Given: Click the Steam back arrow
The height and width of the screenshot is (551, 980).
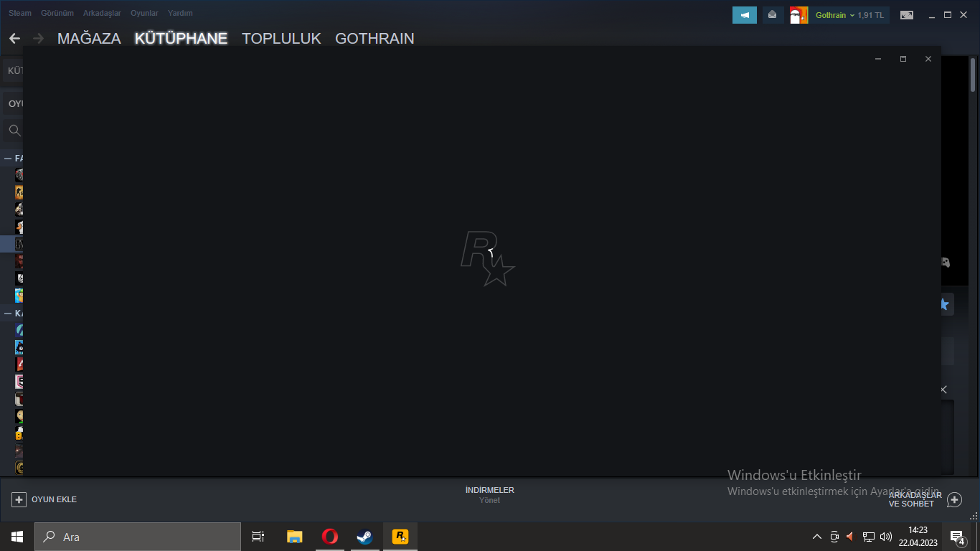Looking at the screenshot, I should (x=14, y=39).
